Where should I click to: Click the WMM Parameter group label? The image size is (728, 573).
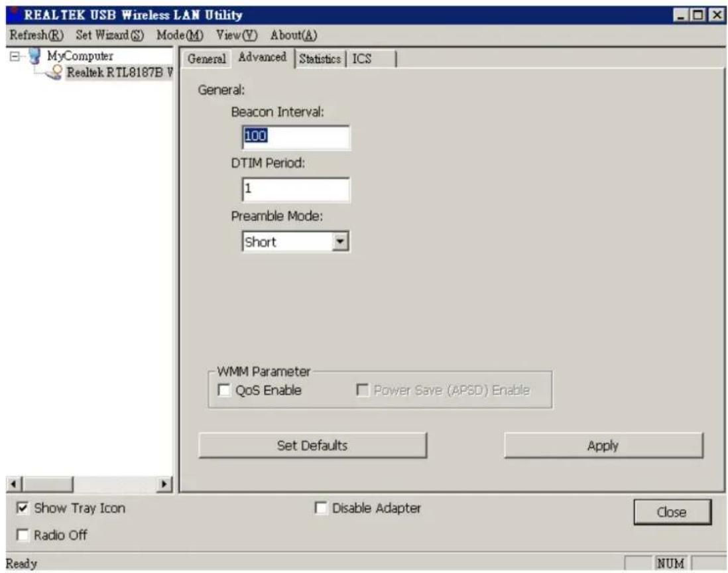[264, 371]
